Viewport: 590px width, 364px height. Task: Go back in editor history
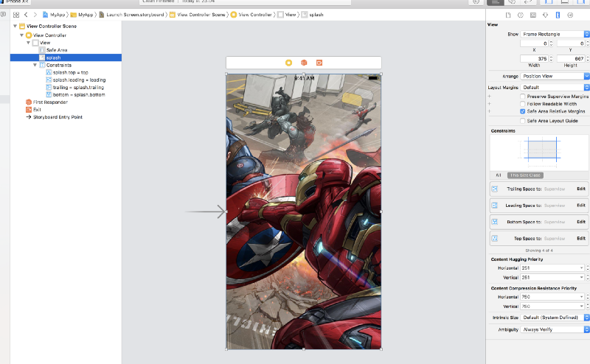coord(26,15)
